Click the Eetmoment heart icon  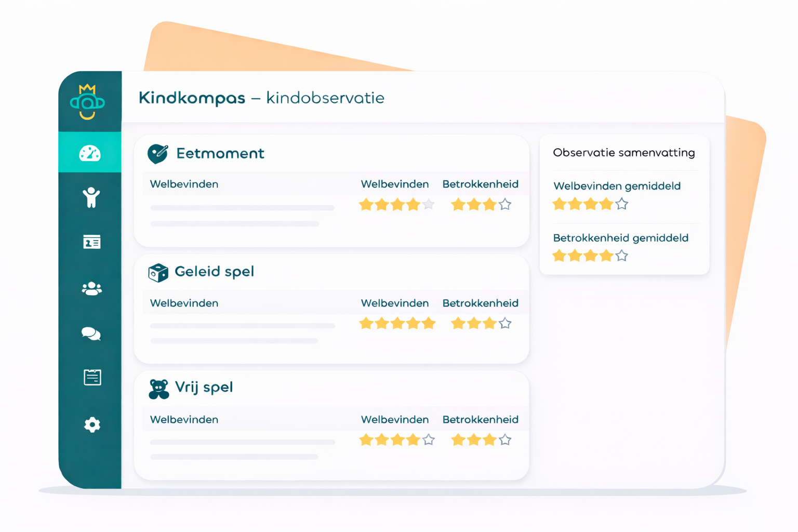click(157, 153)
